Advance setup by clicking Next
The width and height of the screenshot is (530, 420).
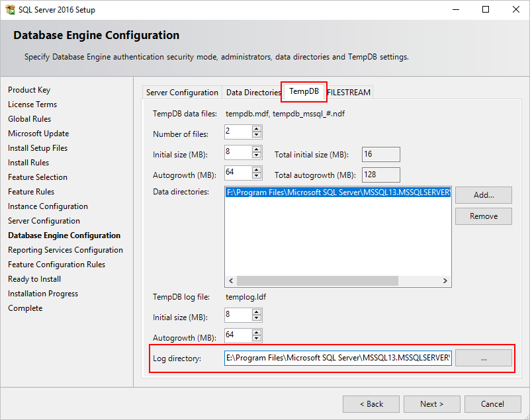[431, 403]
